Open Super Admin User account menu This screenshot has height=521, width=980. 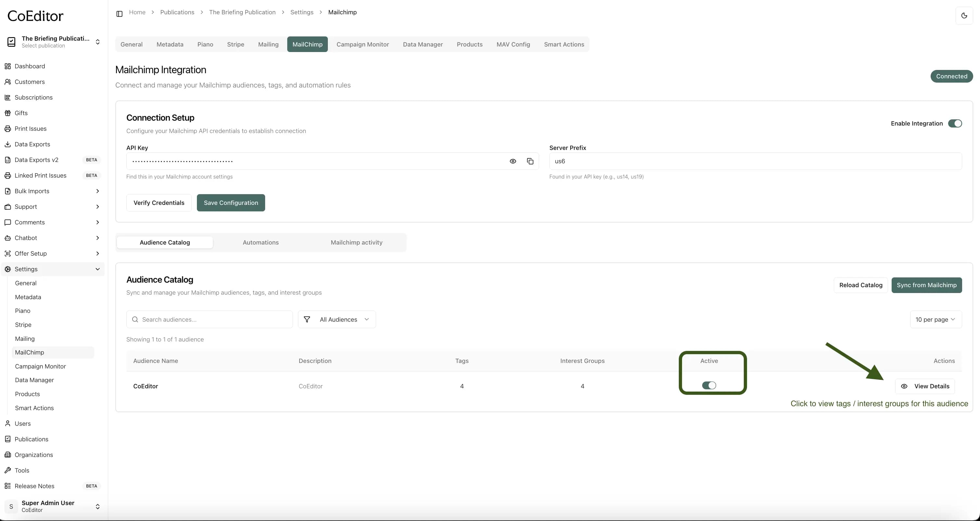click(x=53, y=506)
